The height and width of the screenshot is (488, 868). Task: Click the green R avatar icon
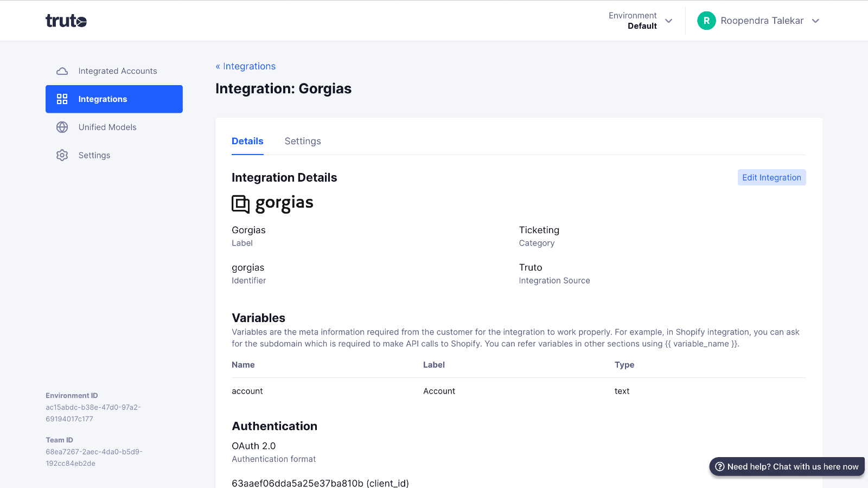[x=706, y=21]
